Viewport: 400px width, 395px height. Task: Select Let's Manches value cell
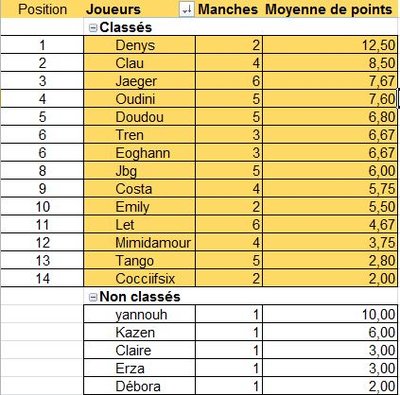[229, 224]
